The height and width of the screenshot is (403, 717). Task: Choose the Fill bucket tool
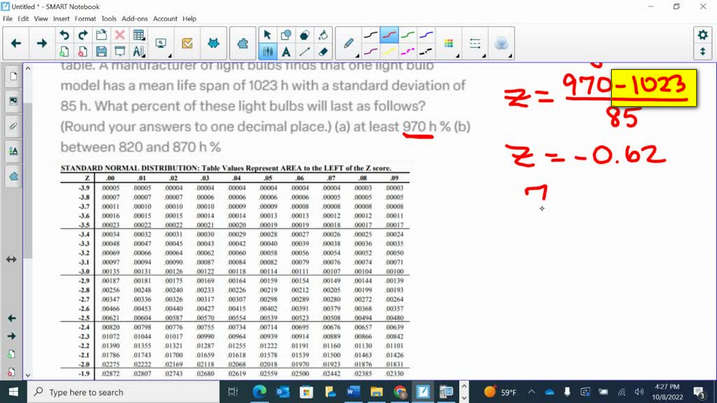pos(323,35)
